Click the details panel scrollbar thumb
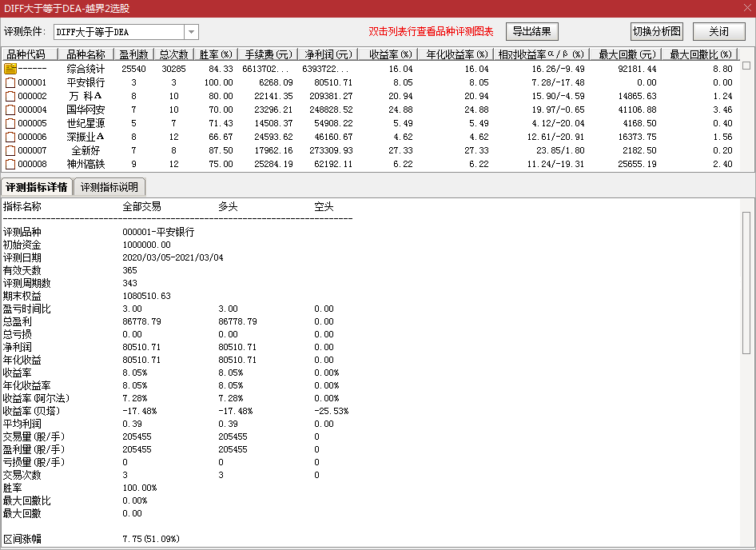 (746, 283)
